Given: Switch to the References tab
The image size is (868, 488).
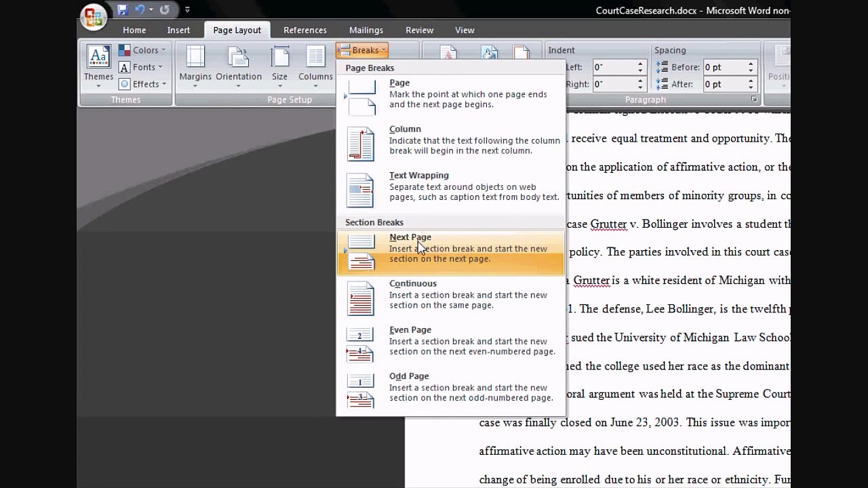Looking at the screenshot, I should pyautogui.click(x=304, y=30).
